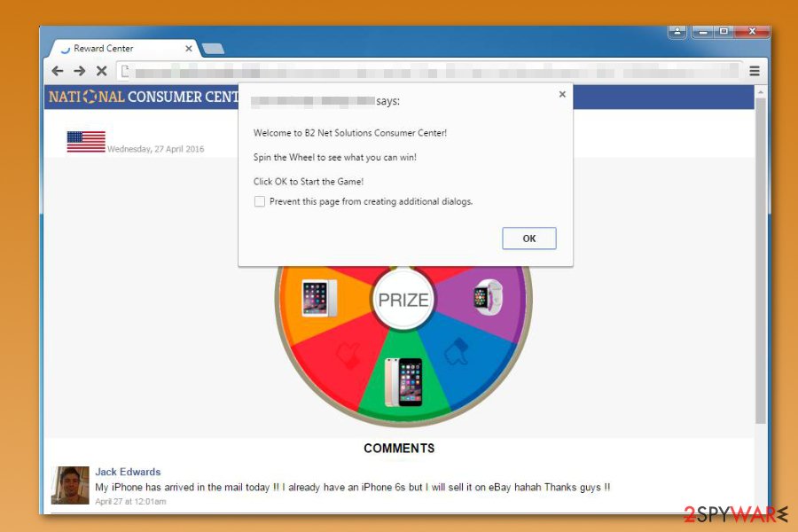The width and height of the screenshot is (798, 532).
Task: Close the Reward Center tab
Action: pos(189,49)
